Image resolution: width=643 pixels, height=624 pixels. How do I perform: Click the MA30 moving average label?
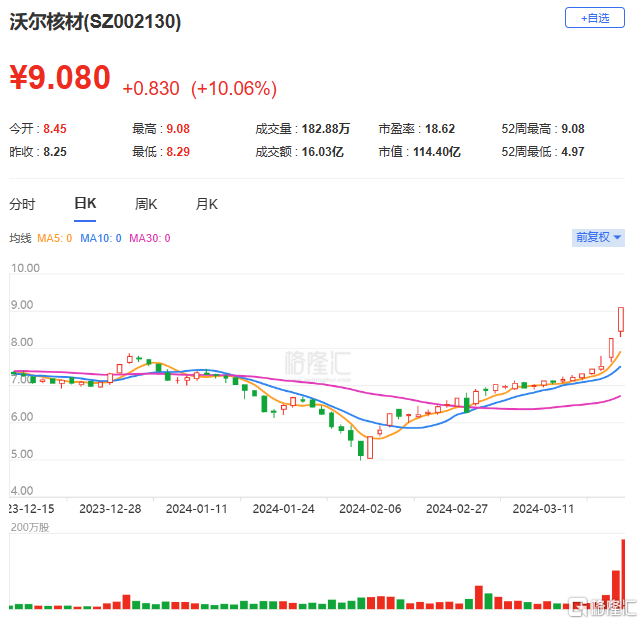[x=150, y=238]
